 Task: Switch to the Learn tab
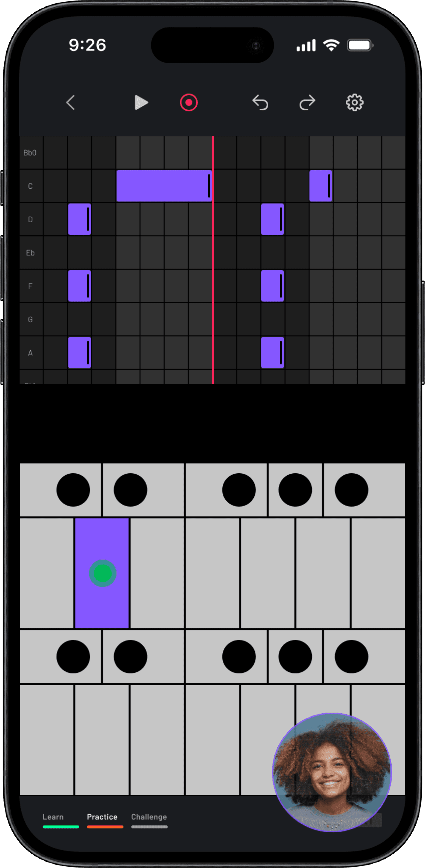pyautogui.click(x=53, y=817)
